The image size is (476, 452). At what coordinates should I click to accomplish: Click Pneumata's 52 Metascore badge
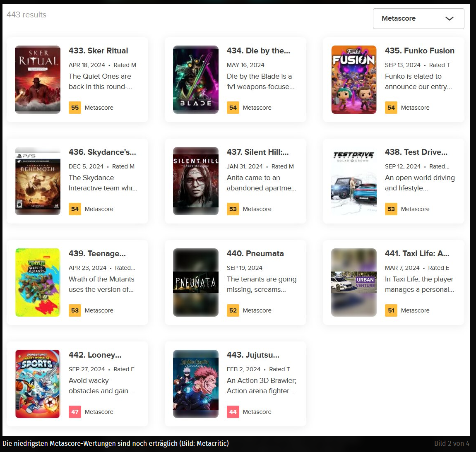[233, 310]
